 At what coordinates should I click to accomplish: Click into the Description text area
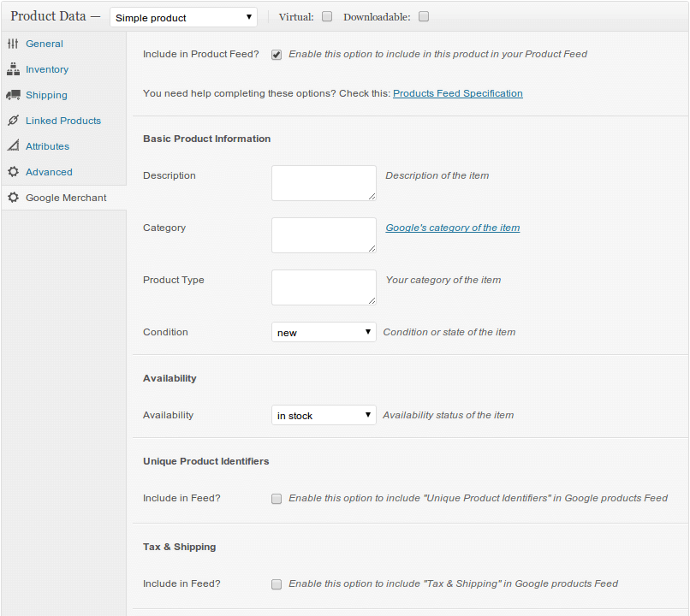pyautogui.click(x=324, y=183)
